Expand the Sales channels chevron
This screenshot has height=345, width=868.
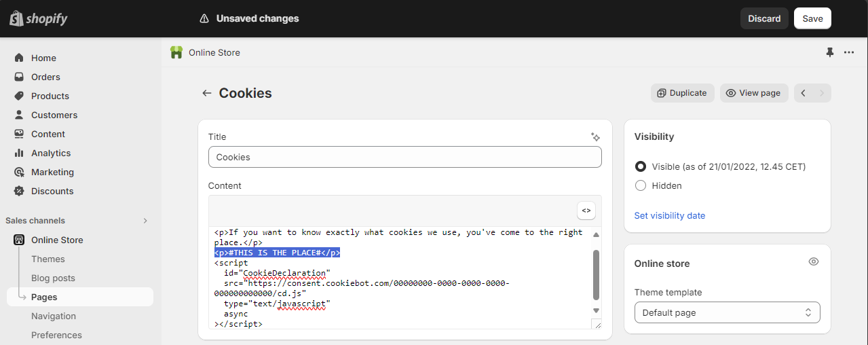pyautogui.click(x=145, y=221)
